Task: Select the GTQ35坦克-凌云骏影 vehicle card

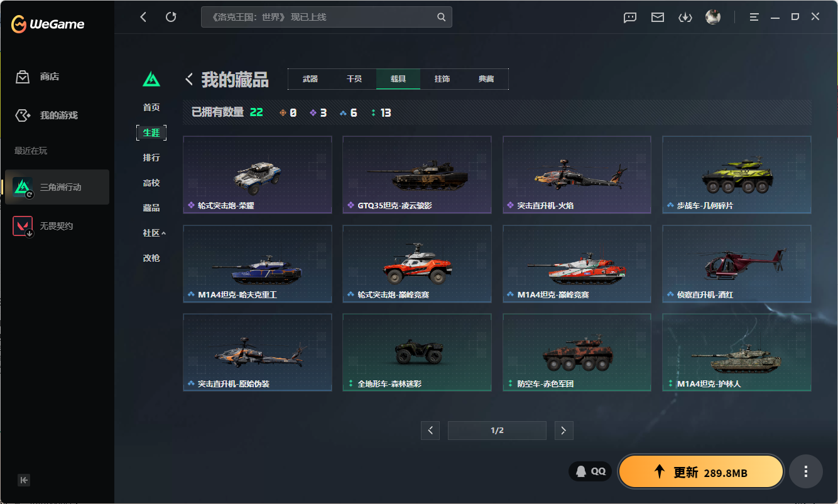Action: click(x=416, y=175)
